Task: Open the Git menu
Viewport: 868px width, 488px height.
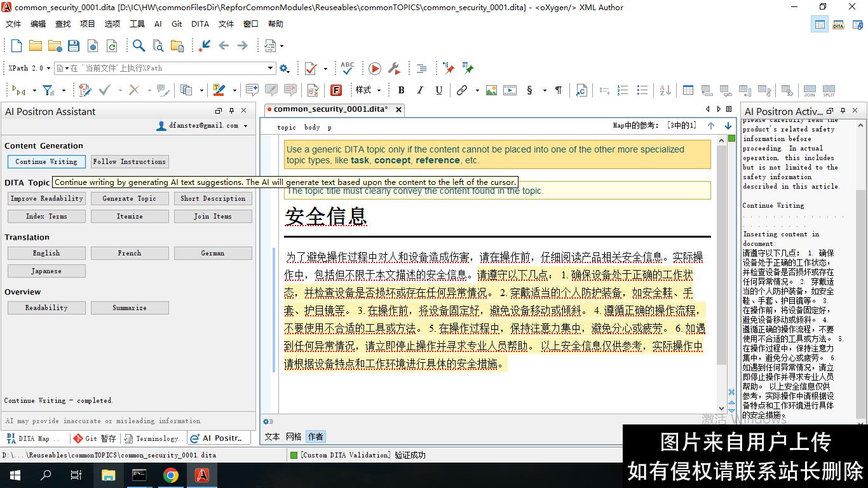Action: [x=177, y=24]
